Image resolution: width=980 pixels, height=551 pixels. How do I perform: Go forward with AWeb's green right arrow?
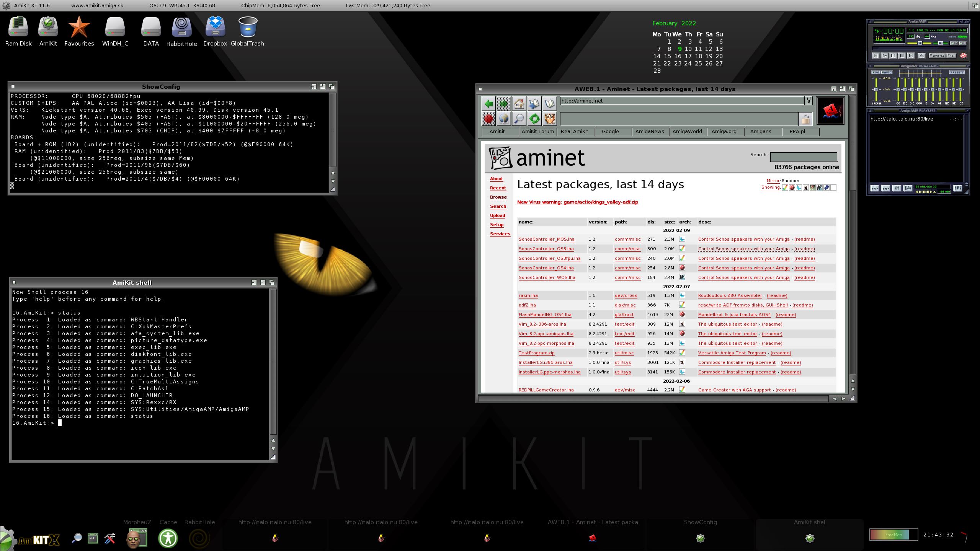click(x=504, y=104)
